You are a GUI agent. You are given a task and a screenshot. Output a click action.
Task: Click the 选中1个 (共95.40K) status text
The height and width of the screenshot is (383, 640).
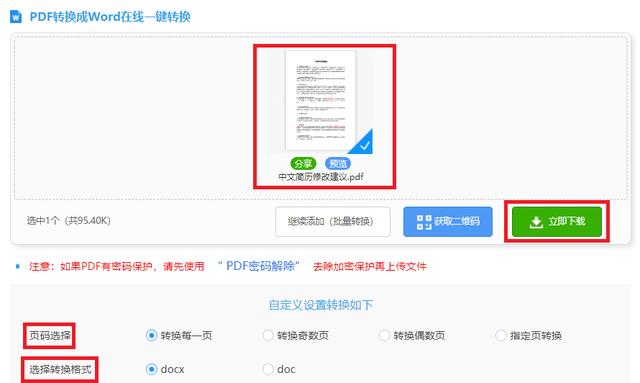(69, 221)
